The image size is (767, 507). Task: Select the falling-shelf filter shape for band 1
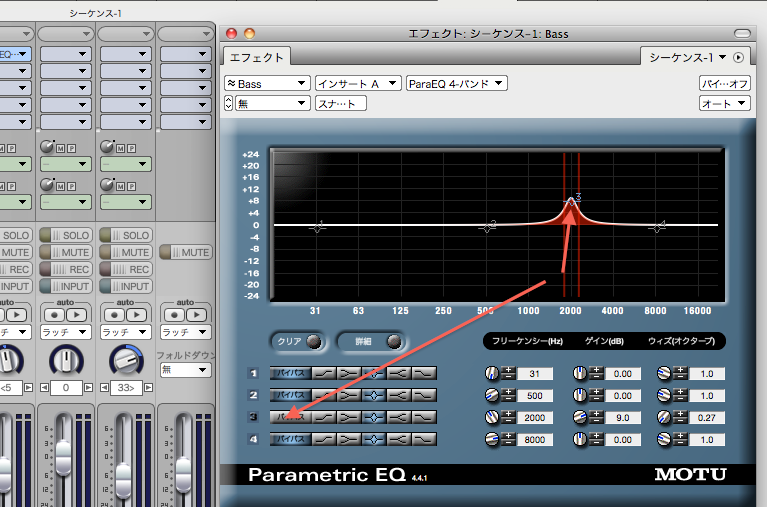[424, 373]
